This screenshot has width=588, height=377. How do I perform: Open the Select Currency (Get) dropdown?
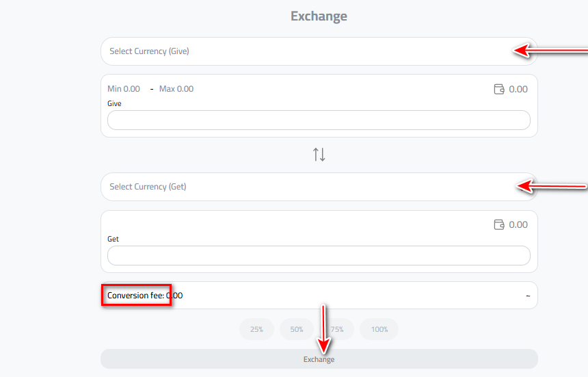308,187
